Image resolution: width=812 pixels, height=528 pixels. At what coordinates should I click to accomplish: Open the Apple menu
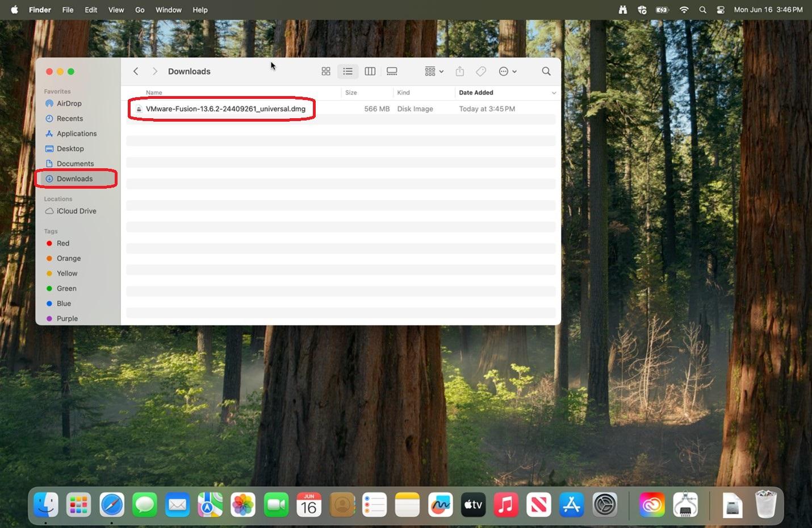(14, 10)
